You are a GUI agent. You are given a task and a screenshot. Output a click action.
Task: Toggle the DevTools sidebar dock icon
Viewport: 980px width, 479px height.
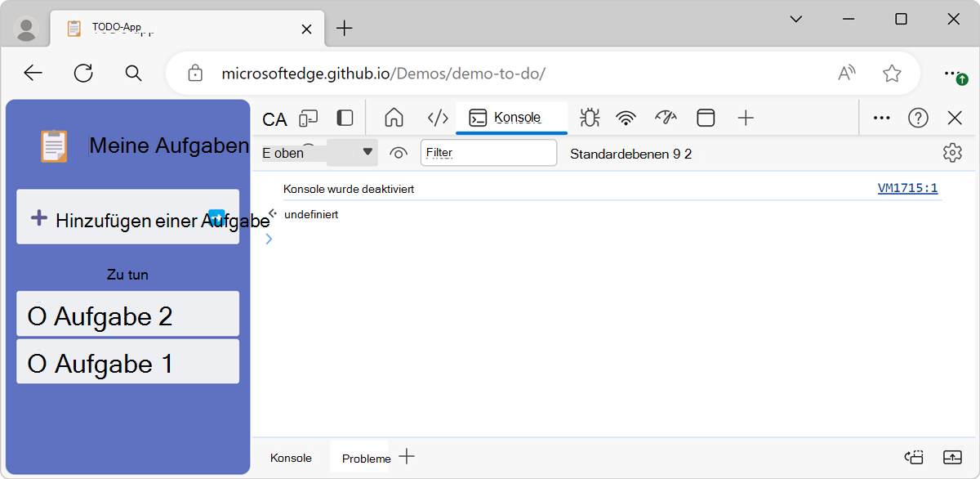tap(345, 118)
